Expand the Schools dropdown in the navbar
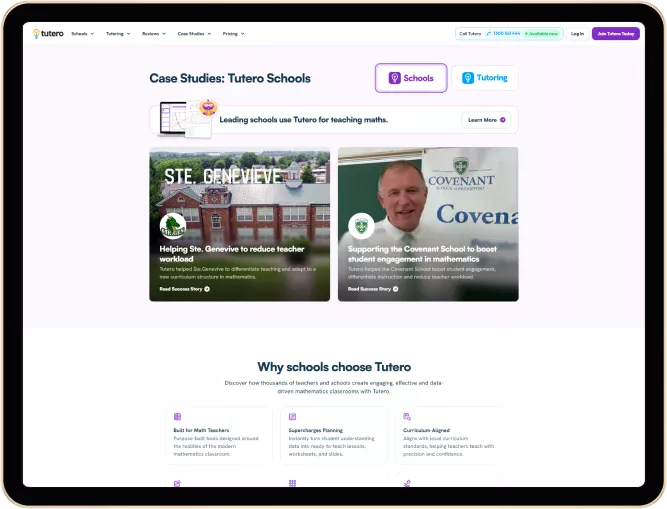This screenshot has height=509, width=667. (82, 33)
